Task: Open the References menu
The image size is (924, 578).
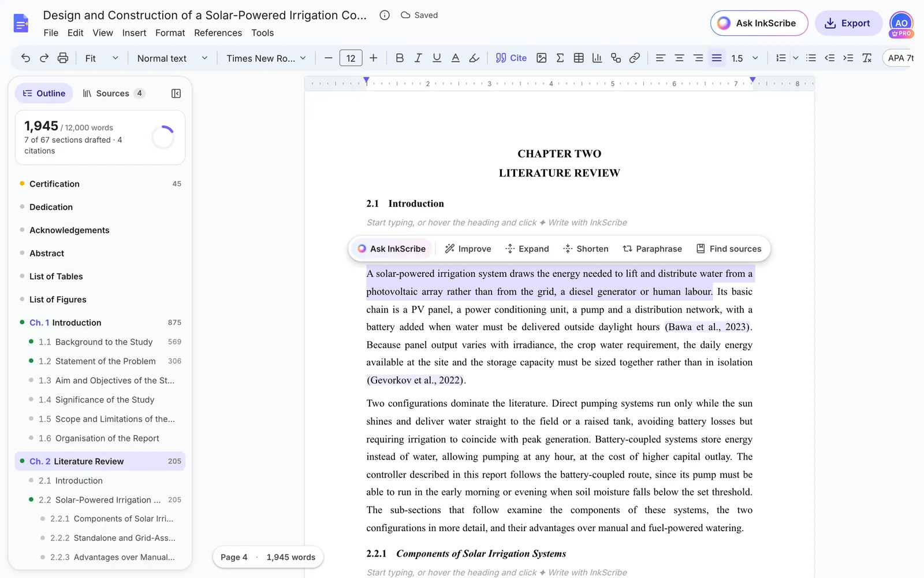Action: (x=218, y=33)
